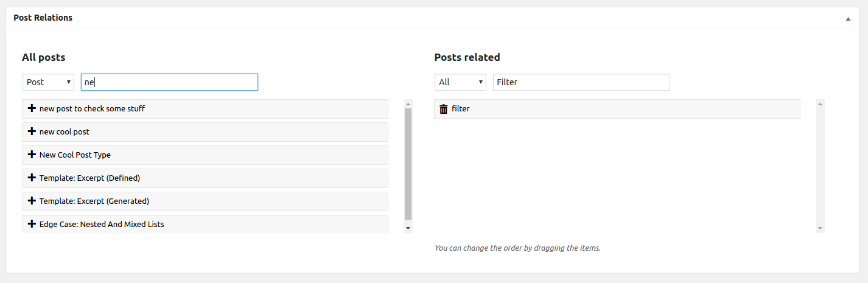The height and width of the screenshot is (283, 868).
Task: Select the 'new cool post' row text
Action: 65,131
